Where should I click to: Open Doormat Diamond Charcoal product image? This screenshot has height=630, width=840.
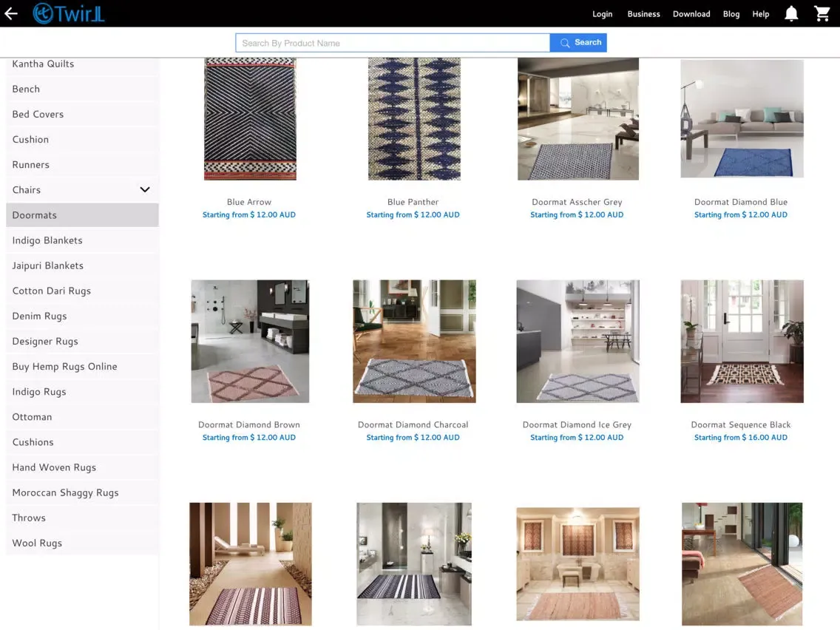click(414, 342)
